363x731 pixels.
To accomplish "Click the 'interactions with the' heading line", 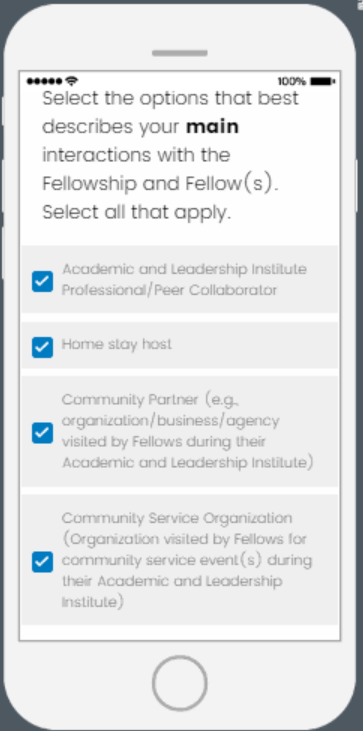I will click(136, 155).
